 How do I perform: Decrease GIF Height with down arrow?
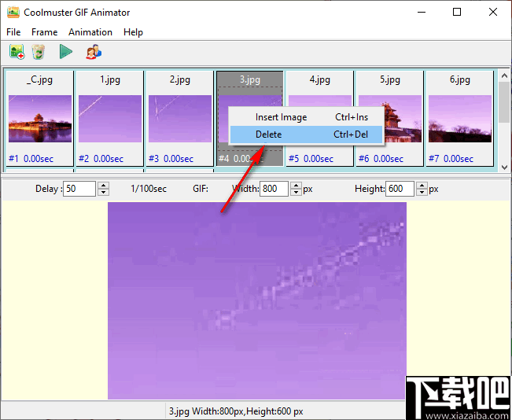(x=422, y=192)
